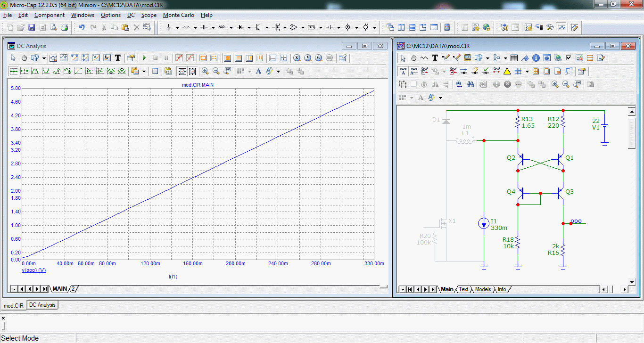
Task: Click the Print icon in main toolbar
Action: [64, 27]
